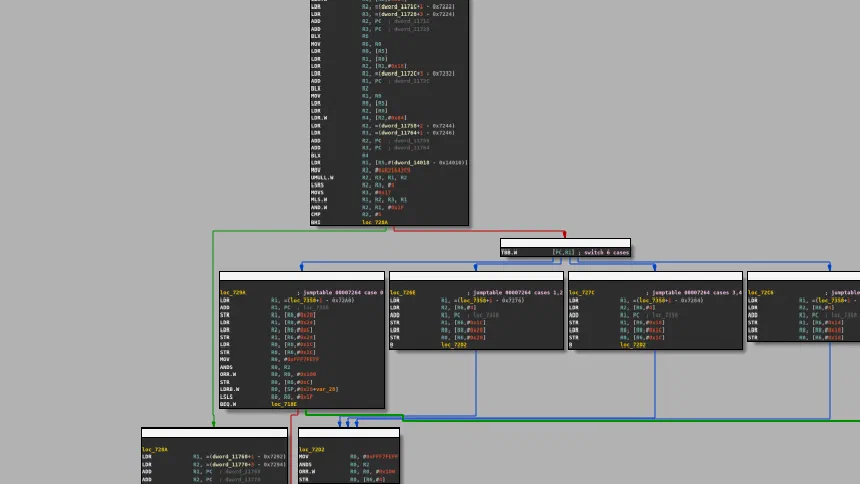Follow loc_7202 branch target in loc_726E block
Image resolution: width=860 pixels, height=484 pixels.
(x=454, y=345)
